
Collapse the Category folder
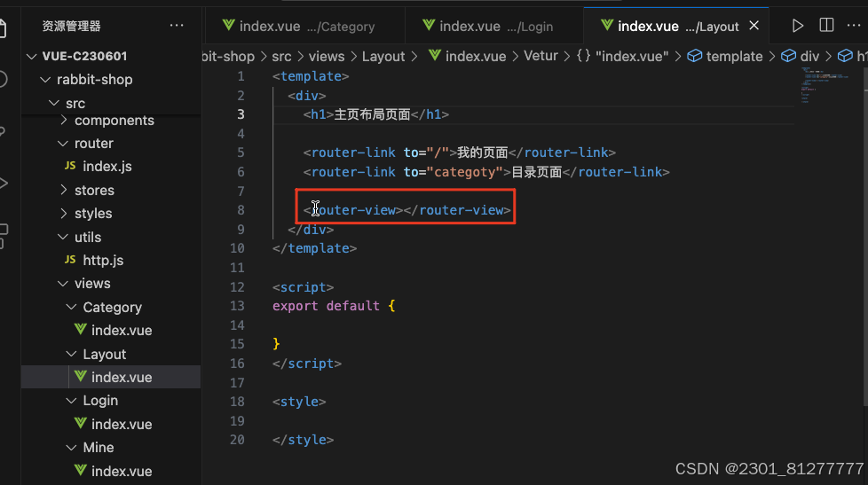point(71,307)
